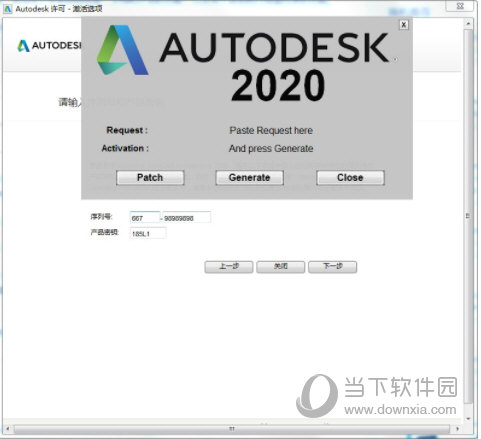Click the Generate button
This screenshot has width=481, height=439.
249,178
